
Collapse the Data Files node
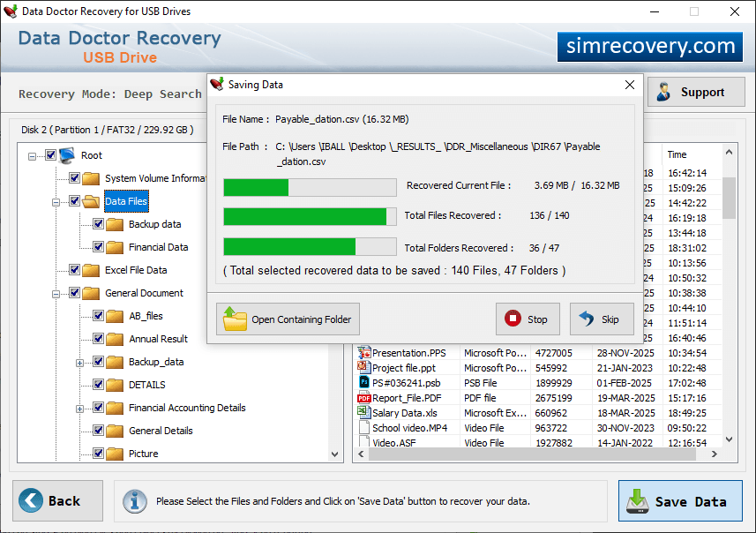tap(56, 202)
